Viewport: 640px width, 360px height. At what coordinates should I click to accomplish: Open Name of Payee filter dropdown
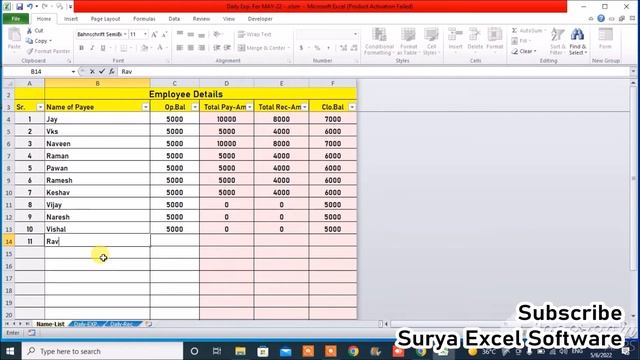tap(146, 107)
